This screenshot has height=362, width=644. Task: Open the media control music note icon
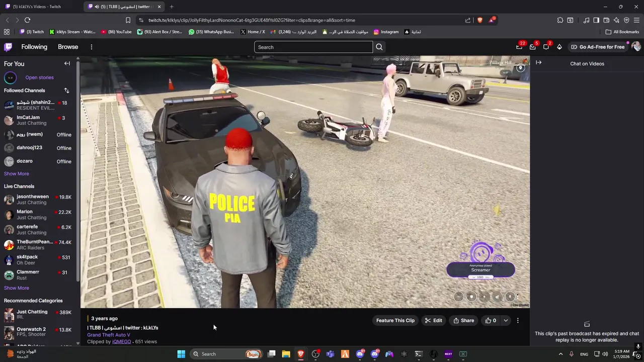pos(586,20)
